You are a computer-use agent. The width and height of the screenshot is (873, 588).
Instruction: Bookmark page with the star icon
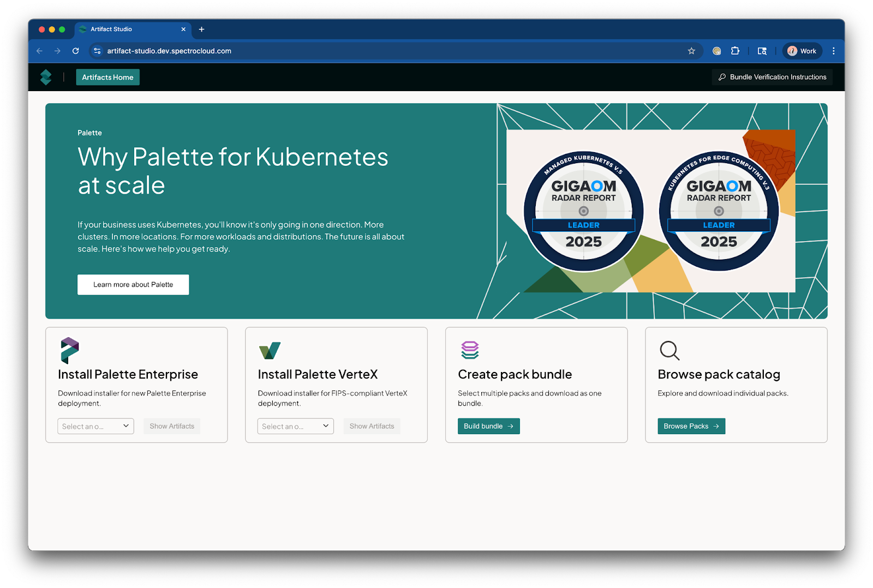click(691, 51)
